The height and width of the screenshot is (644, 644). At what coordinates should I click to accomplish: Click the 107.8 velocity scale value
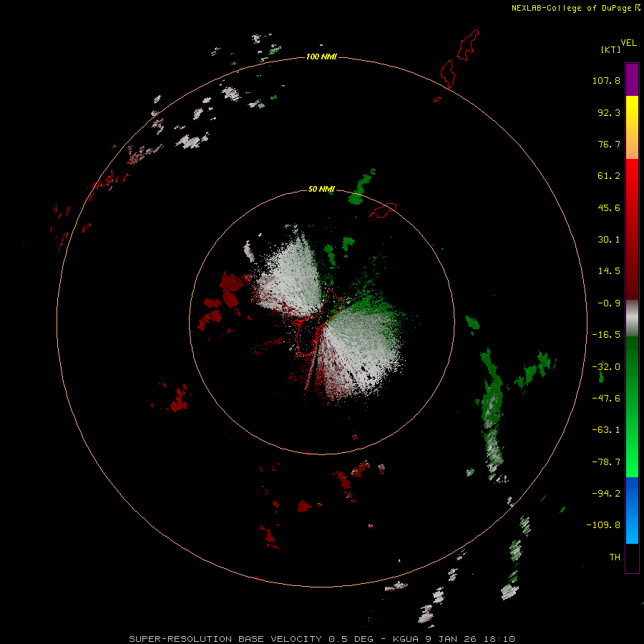tap(606, 80)
